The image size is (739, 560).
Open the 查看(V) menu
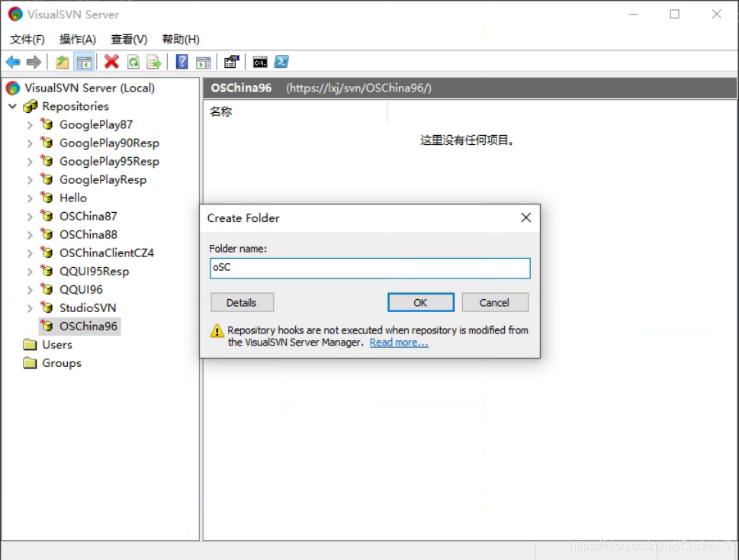tap(129, 39)
